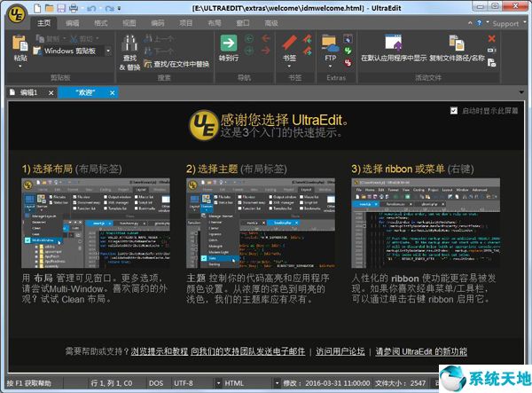Open quick access toolbar customize arrow
The image size is (532, 393).
click(119, 8)
